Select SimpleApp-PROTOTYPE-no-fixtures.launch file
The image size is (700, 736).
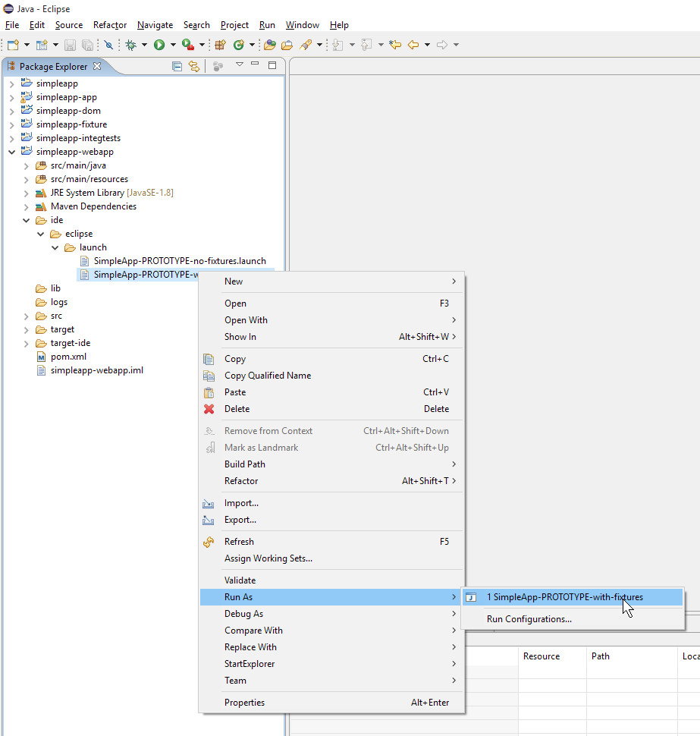click(x=180, y=261)
